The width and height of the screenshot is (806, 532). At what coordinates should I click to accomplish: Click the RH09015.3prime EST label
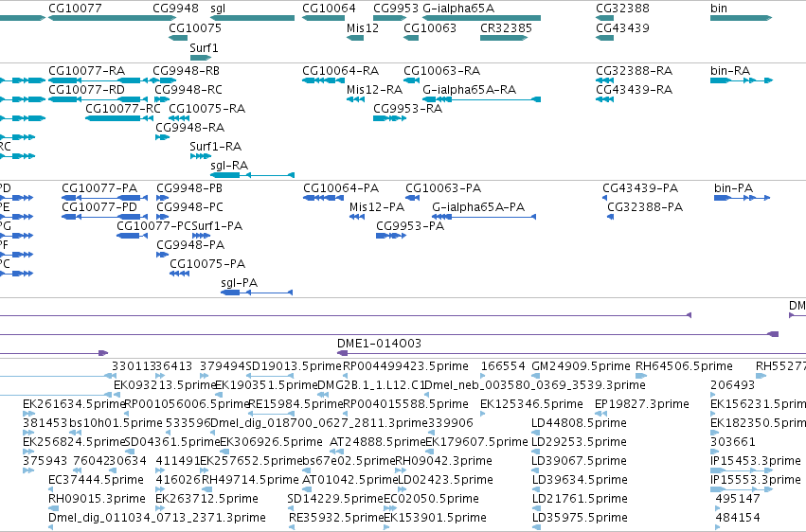pos(97,499)
